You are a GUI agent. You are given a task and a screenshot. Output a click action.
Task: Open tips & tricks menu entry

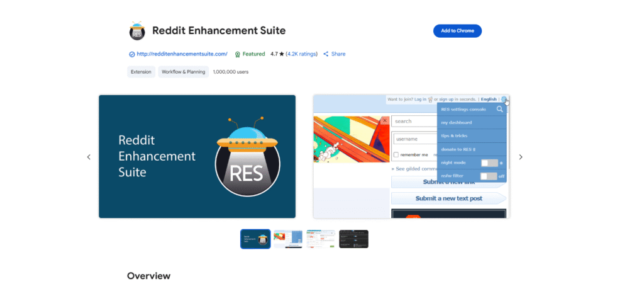pyautogui.click(x=455, y=135)
